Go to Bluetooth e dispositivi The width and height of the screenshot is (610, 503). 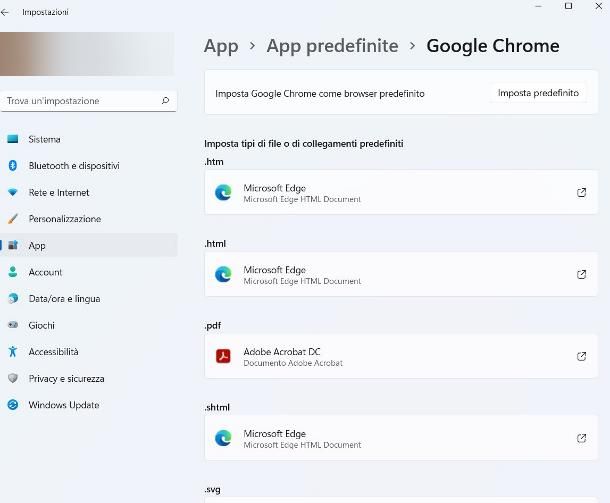(89, 165)
